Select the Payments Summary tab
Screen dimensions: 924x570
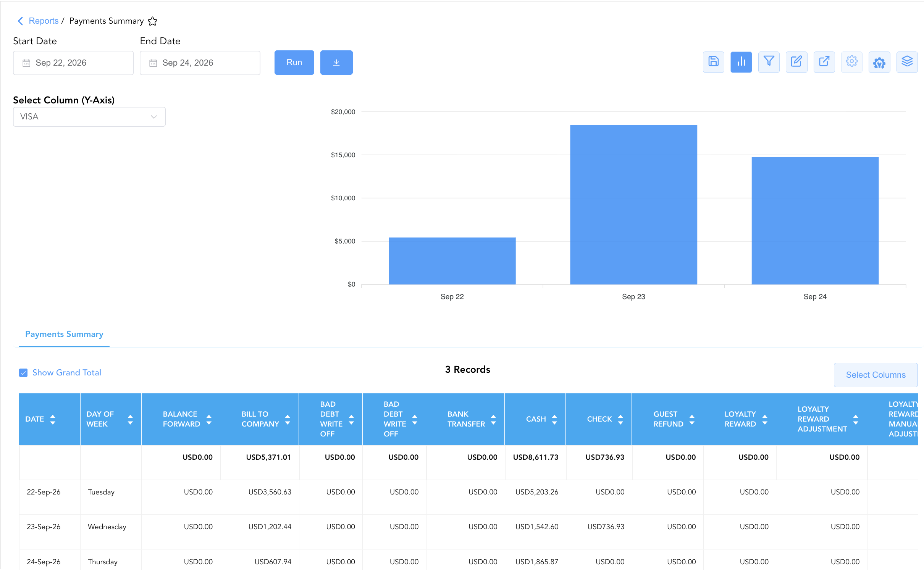tap(64, 334)
